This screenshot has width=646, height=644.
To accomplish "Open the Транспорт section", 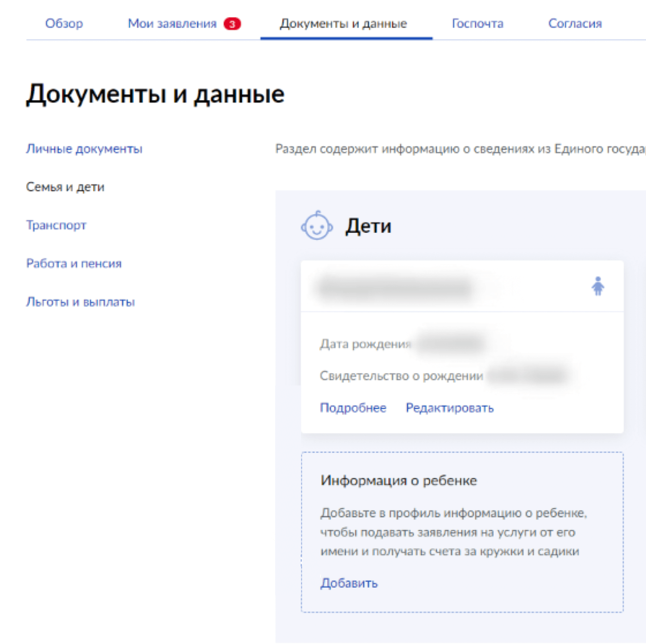I will (x=56, y=225).
